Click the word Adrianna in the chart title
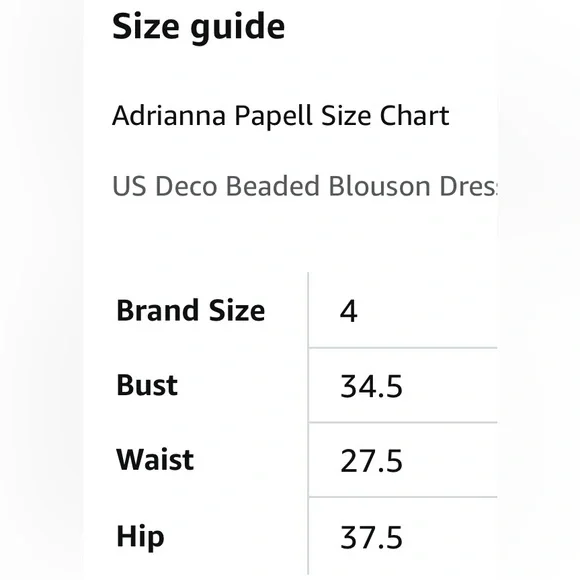Viewport: 580px width, 580px height. 169,115
